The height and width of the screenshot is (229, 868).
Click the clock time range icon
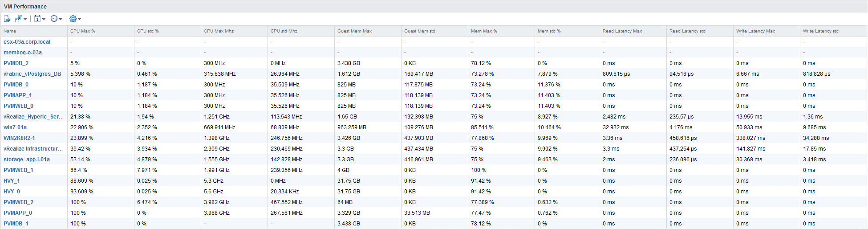[x=54, y=19]
